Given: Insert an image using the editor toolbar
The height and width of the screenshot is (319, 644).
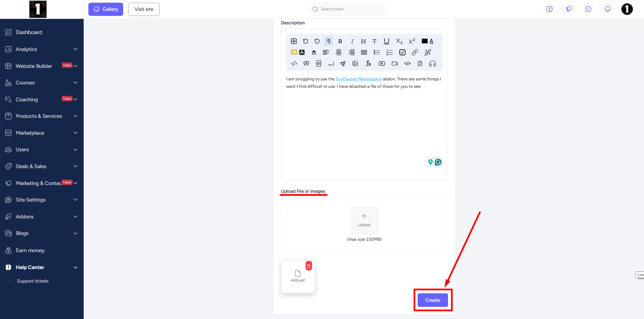Looking at the screenshot, I should [x=355, y=64].
